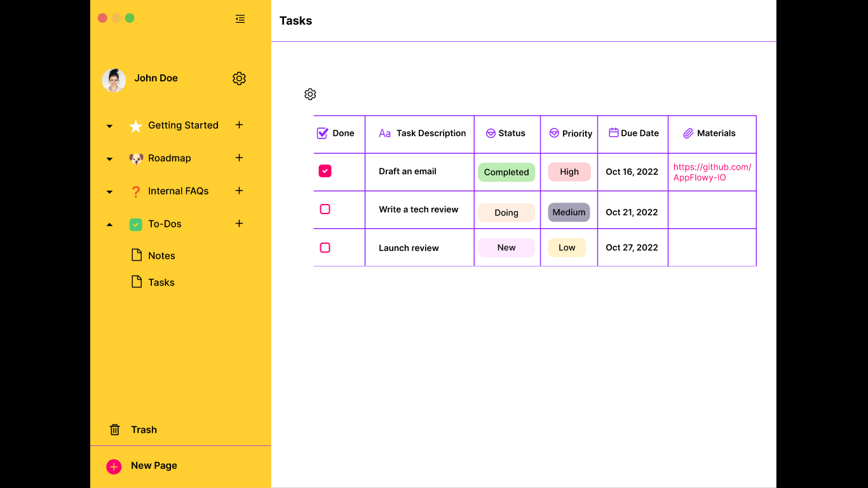Click the Trash bin icon
The height and width of the screenshot is (488, 868).
[115, 430]
